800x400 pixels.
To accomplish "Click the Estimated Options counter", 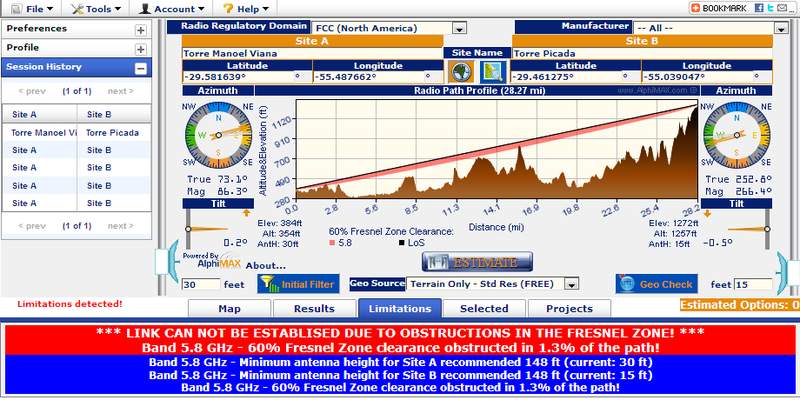I will [740, 305].
